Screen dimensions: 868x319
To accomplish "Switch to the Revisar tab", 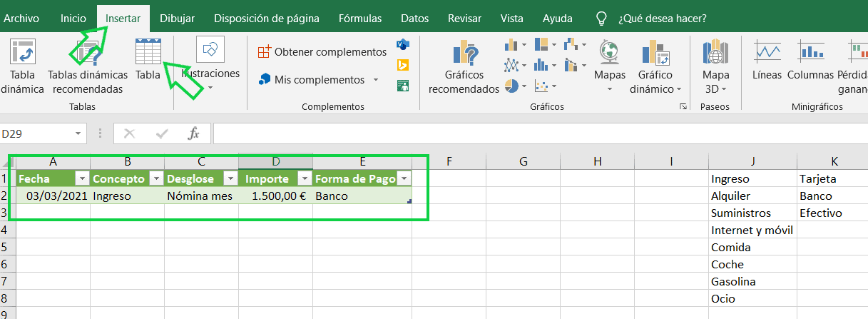I will pyautogui.click(x=464, y=19).
